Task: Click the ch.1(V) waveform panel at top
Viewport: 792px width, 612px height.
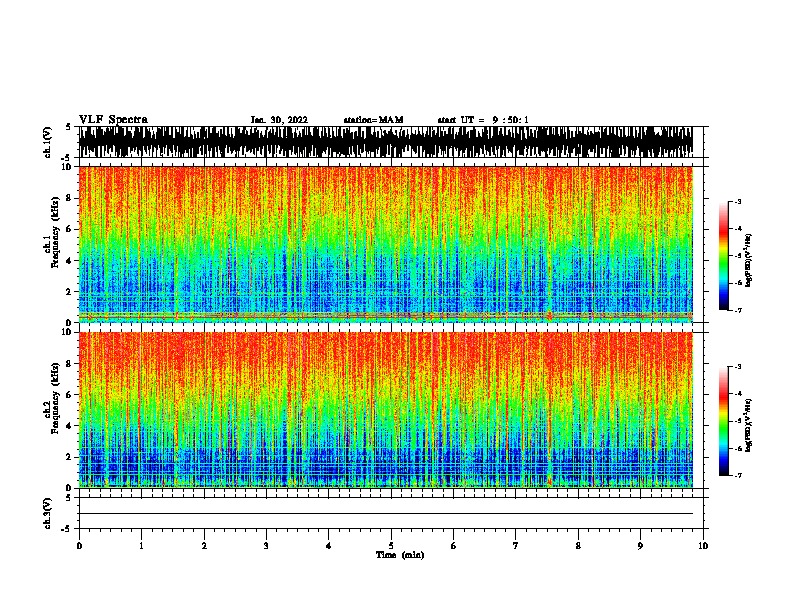Action: 386,142
